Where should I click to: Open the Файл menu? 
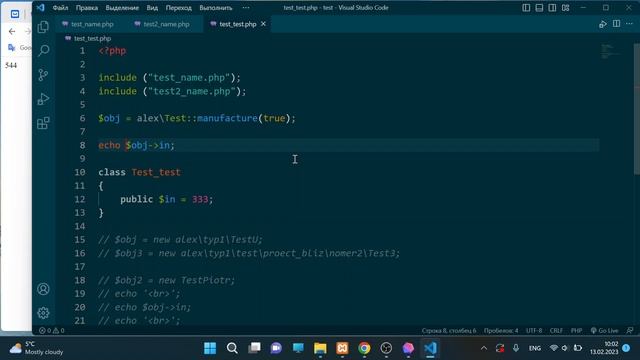[x=60, y=8]
